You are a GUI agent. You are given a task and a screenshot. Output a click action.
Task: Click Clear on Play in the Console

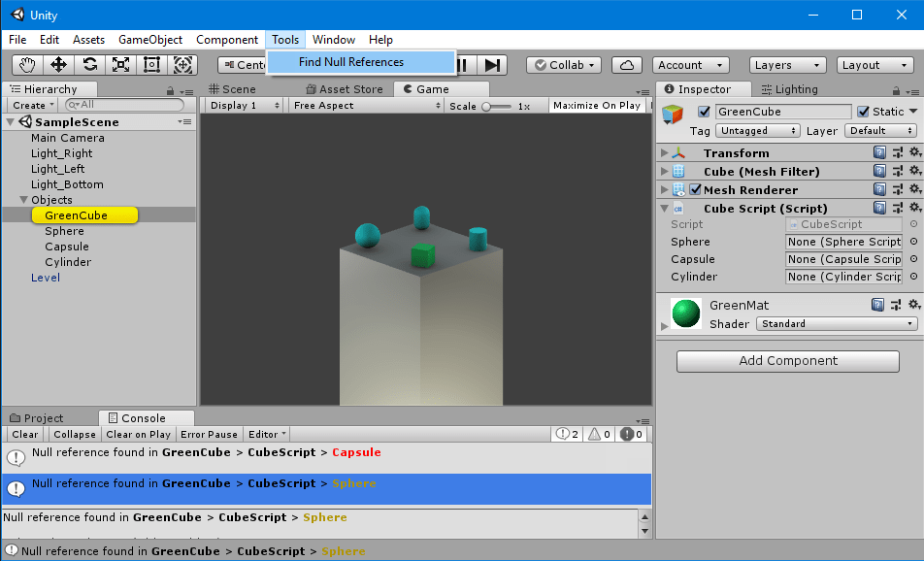pos(138,434)
